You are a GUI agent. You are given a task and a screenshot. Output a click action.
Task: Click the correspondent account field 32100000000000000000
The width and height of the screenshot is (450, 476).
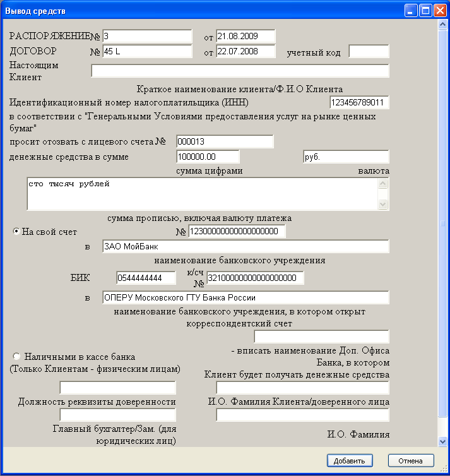click(x=255, y=278)
